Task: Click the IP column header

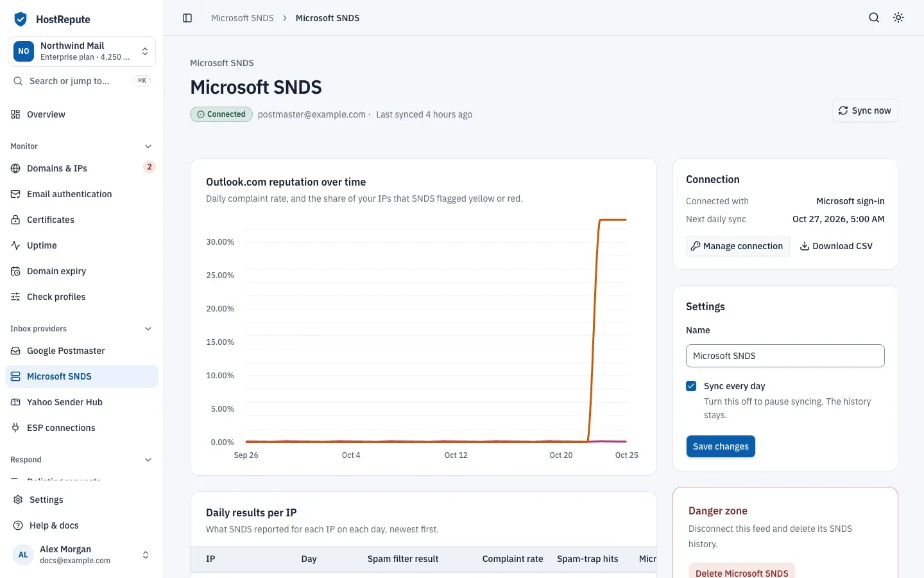Action: (210, 559)
